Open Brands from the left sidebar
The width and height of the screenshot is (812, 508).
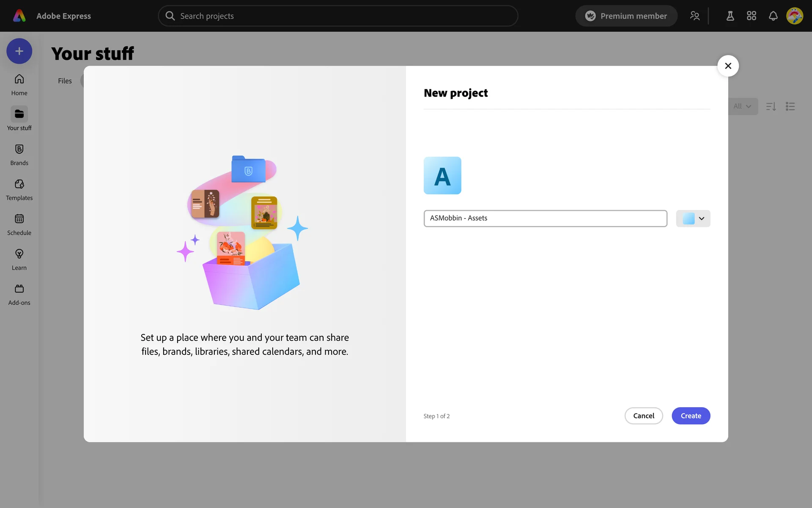(x=19, y=155)
